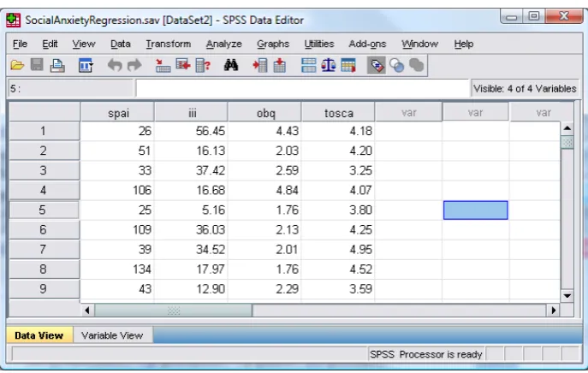
Task: Click the Go to Variable icon
Action: pyautogui.click(x=183, y=66)
